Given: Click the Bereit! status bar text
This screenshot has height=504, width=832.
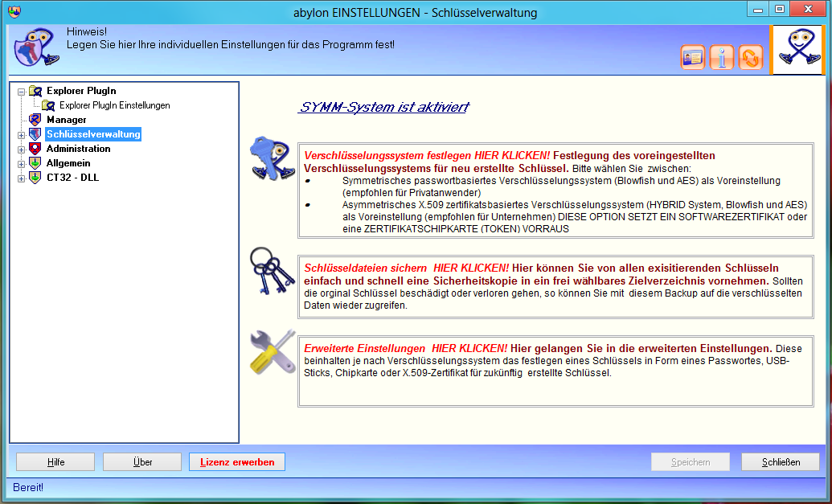Looking at the screenshot, I should [28, 488].
